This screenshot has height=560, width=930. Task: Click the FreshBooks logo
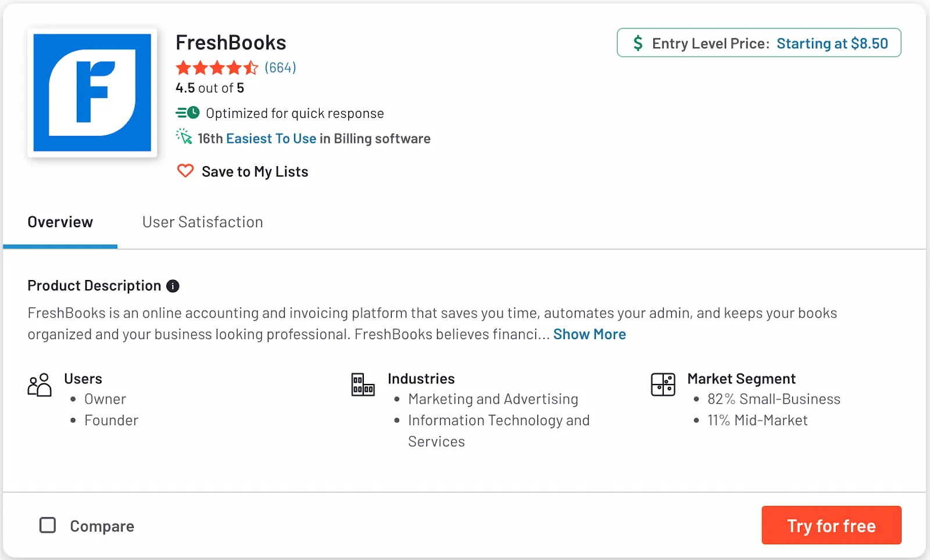[92, 93]
